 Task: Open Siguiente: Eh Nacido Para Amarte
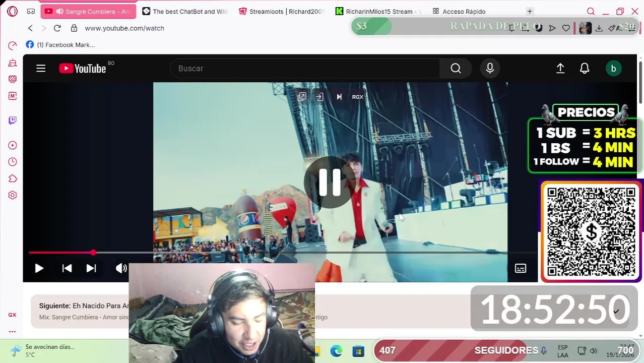[84, 306]
